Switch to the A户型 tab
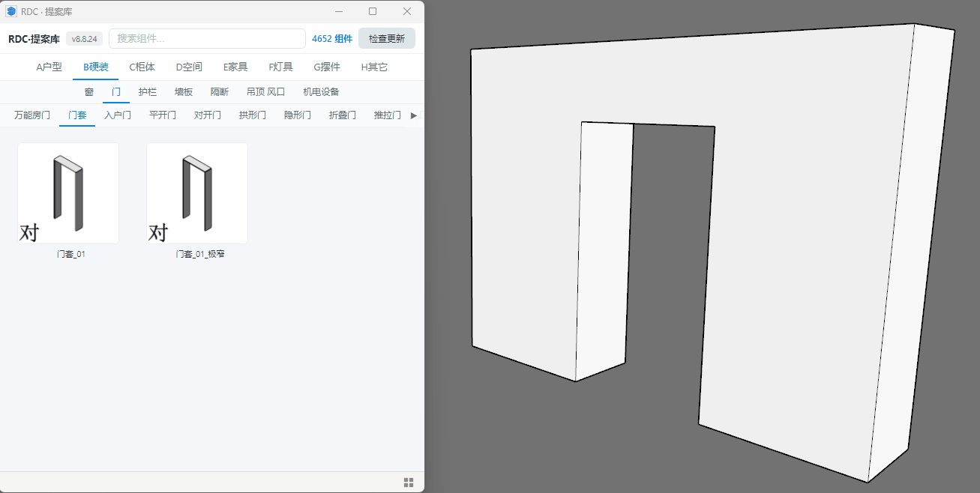The height and width of the screenshot is (493, 980). point(49,67)
